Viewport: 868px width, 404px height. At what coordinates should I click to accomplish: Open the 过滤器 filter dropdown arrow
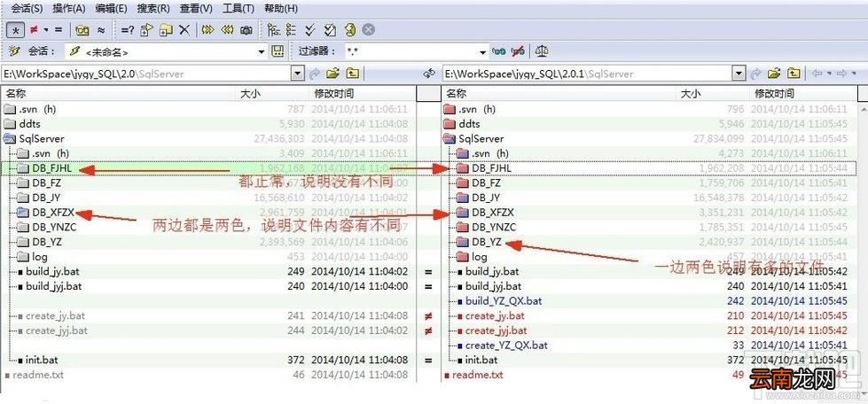[x=484, y=52]
